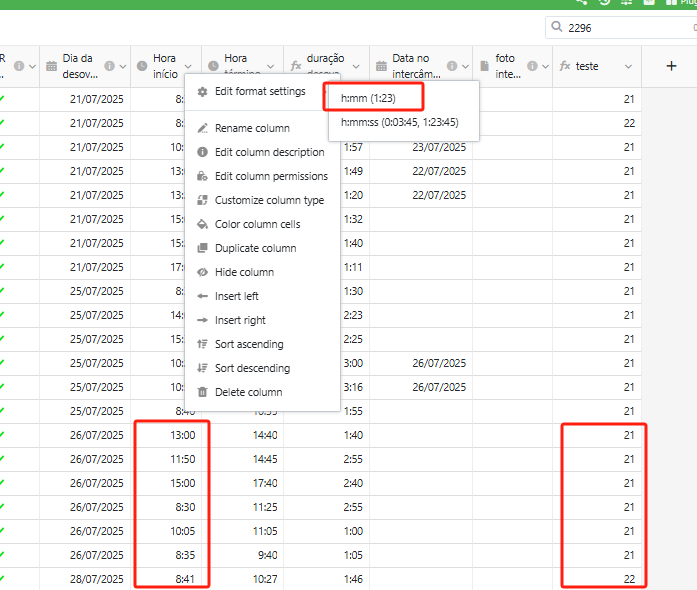This screenshot has height=590, width=697.
Task: Click the gear icon for Edit format settings
Action: 203,92
